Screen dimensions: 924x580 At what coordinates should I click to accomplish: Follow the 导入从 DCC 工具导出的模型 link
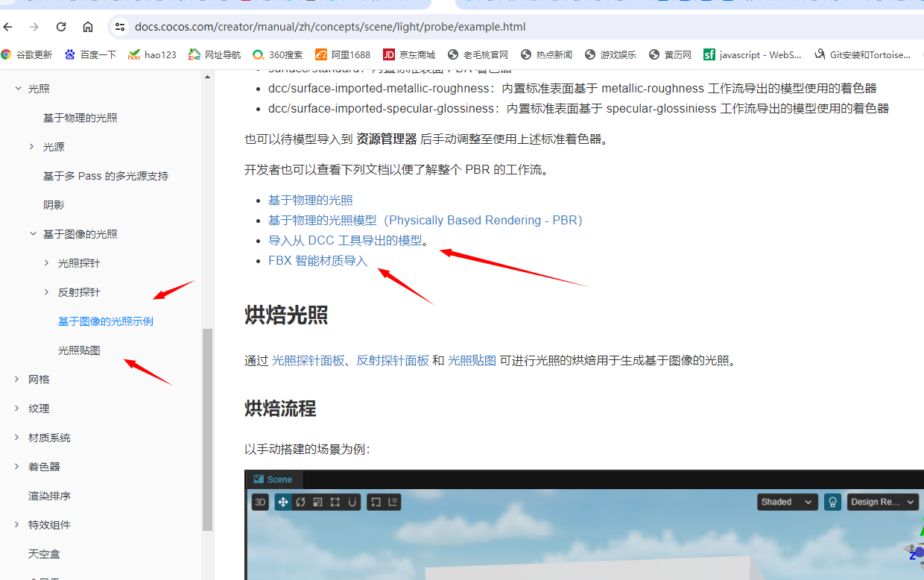pyautogui.click(x=345, y=240)
